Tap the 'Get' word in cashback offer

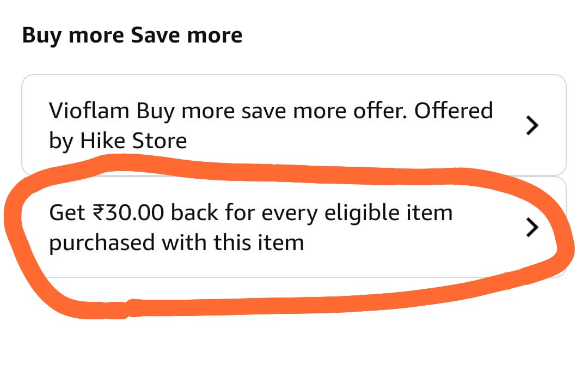pos(66,213)
